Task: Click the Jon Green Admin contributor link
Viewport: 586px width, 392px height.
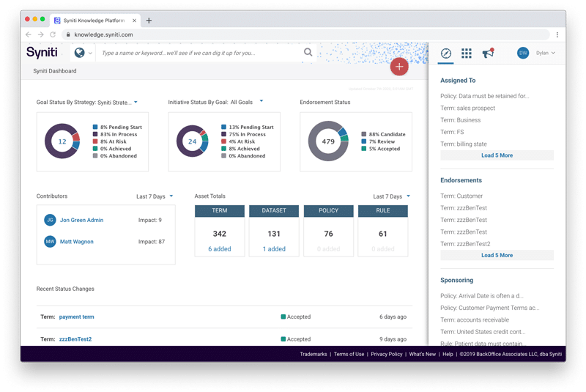Action: click(82, 220)
